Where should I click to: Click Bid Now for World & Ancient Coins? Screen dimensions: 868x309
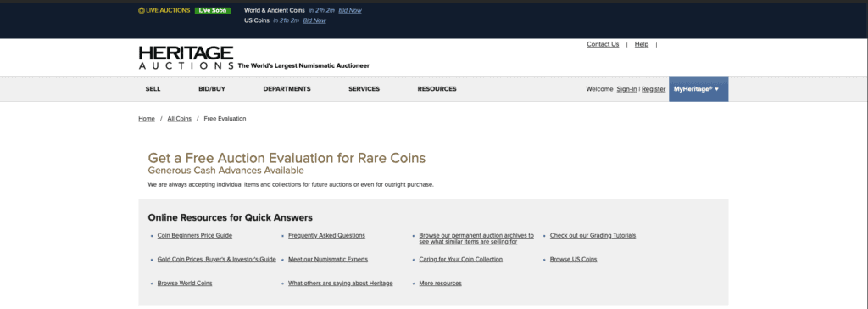click(350, 10)
